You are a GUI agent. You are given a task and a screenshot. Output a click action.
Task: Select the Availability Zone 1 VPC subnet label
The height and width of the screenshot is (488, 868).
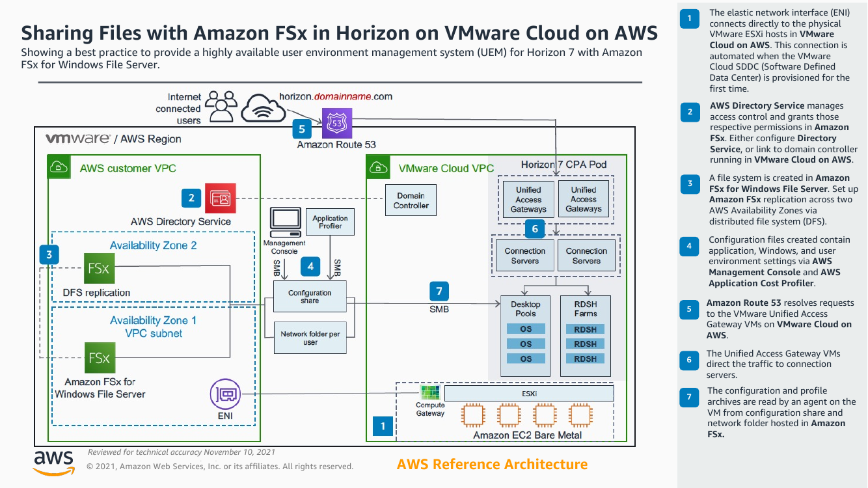pos(154,327)
